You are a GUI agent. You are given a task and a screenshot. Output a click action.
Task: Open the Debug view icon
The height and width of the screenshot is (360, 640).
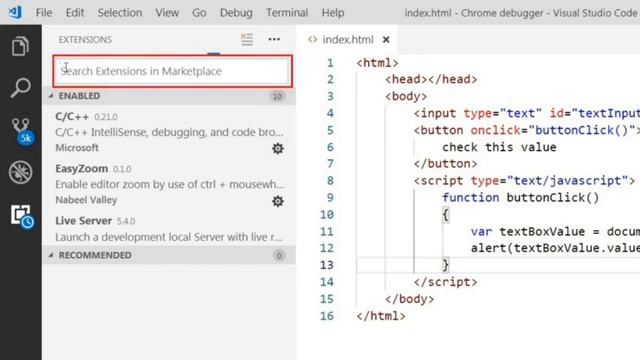pyautogui.click(x=20, y=172)
